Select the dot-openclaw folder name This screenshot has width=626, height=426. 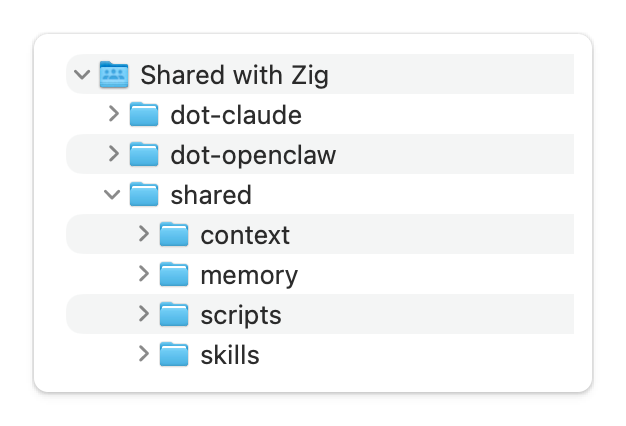253,155
